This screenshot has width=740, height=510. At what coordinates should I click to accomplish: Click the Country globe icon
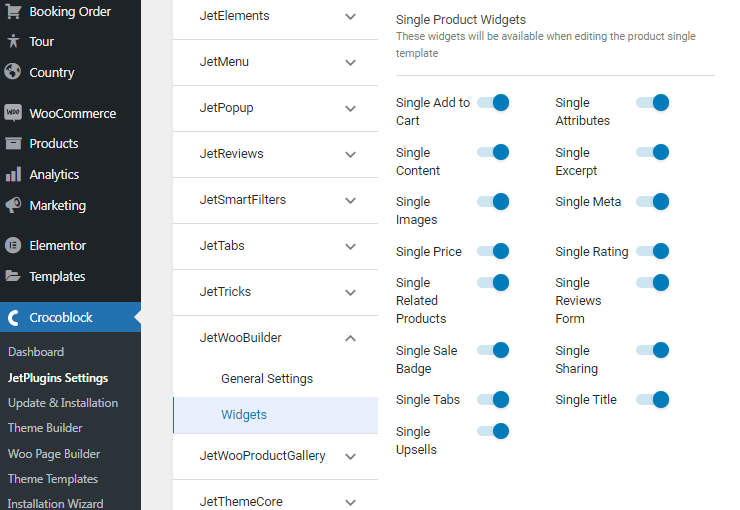pos(13,72)
